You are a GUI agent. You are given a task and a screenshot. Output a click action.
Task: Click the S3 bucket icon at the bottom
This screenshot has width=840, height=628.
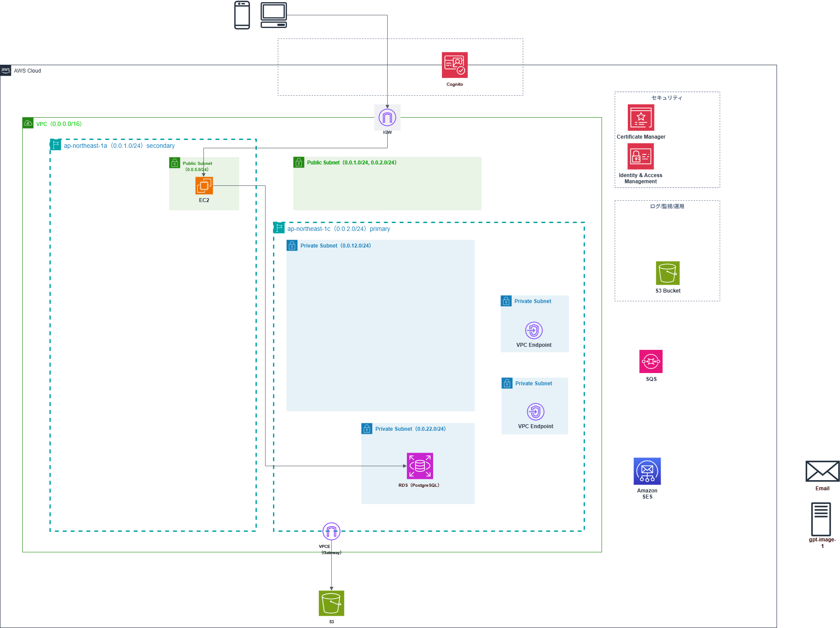(331, 603)
